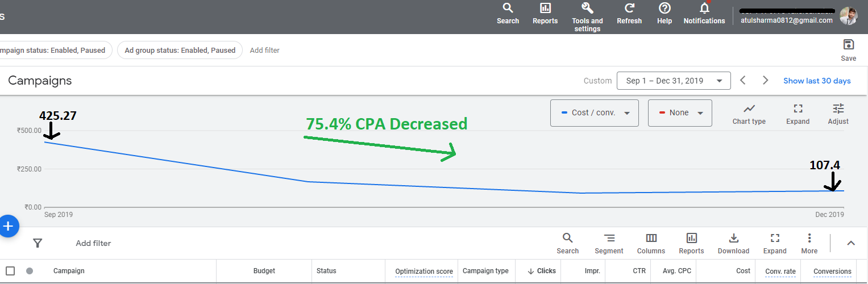The width and height of the screenshot is (868, 284).
Task: Open the Sep 1 – Dec 31, 2019 date picker
Action: pyautogui.click(x=673, y=81)
